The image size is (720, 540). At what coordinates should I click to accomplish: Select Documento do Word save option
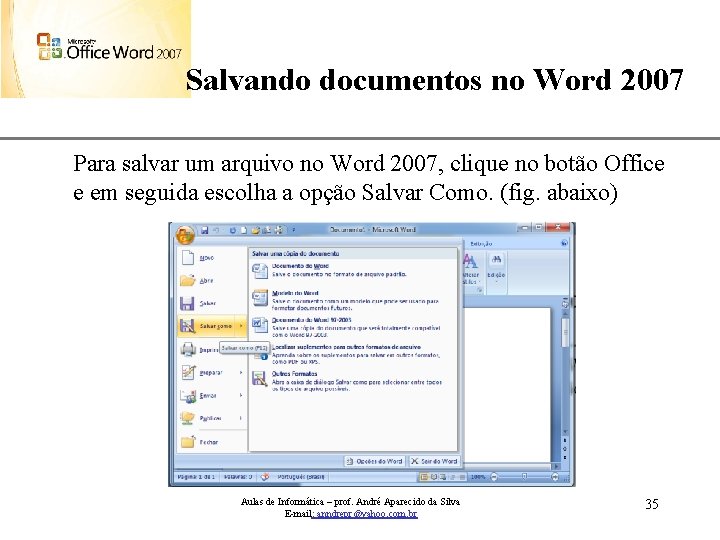(353, 270)
